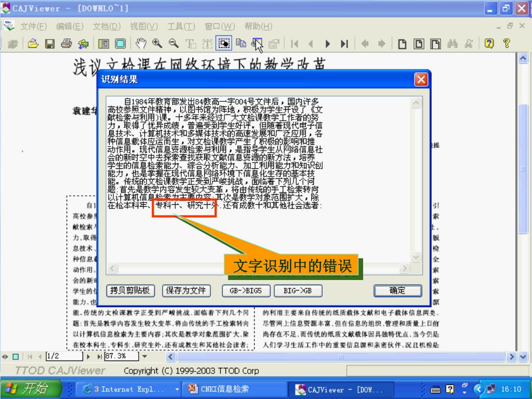
Task: Click the bottom-left page layout square icon
Action: pyautogui.click(x=16, y=356)
